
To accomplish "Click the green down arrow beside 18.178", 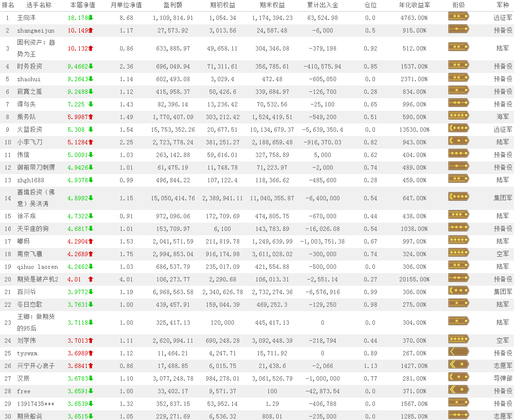I will [x=91, y=17].
